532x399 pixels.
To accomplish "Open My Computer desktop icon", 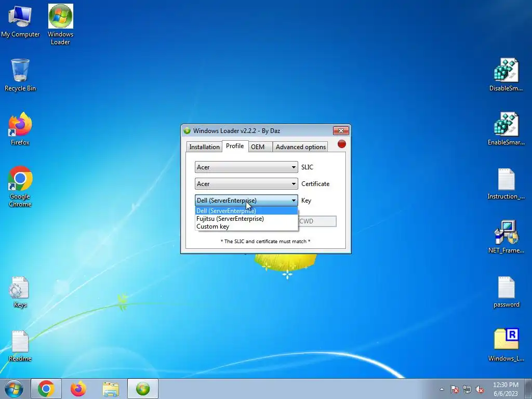I will click(20, 21).
